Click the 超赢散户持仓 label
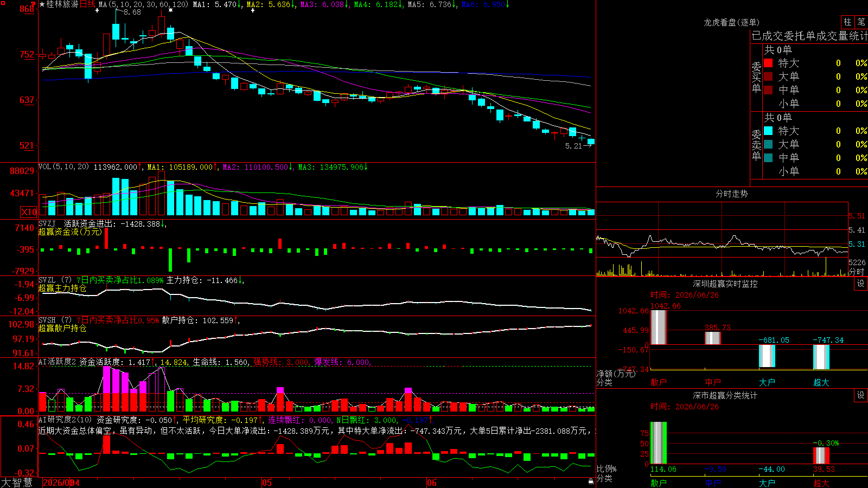Viewport: 868px width, 488px height. [62, 329]
